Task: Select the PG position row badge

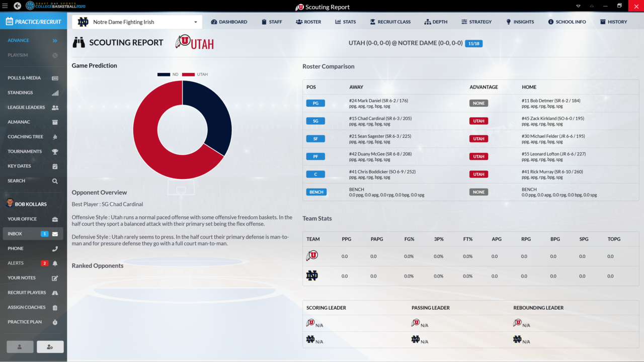Action: click(315, 103)
